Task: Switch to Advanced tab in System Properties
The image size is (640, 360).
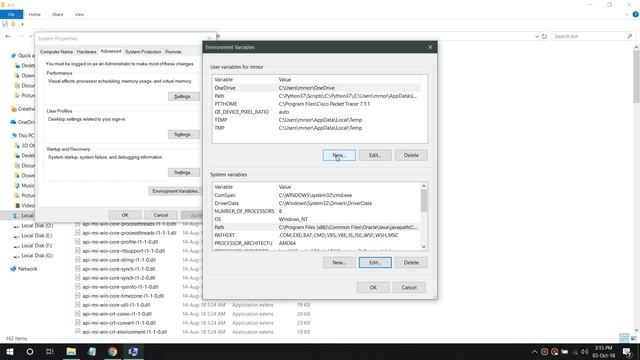Action: [111, 51]
